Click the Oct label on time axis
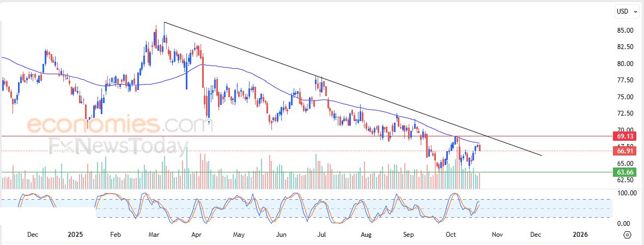Image resolution: width=644 pixels, height=245 pixels. 451,235
